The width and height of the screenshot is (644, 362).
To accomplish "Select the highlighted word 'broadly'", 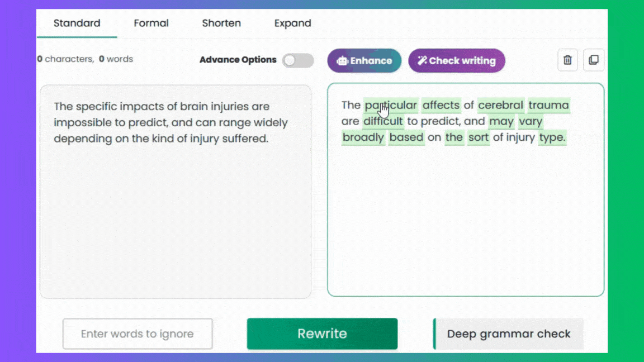I will point(363,137).
